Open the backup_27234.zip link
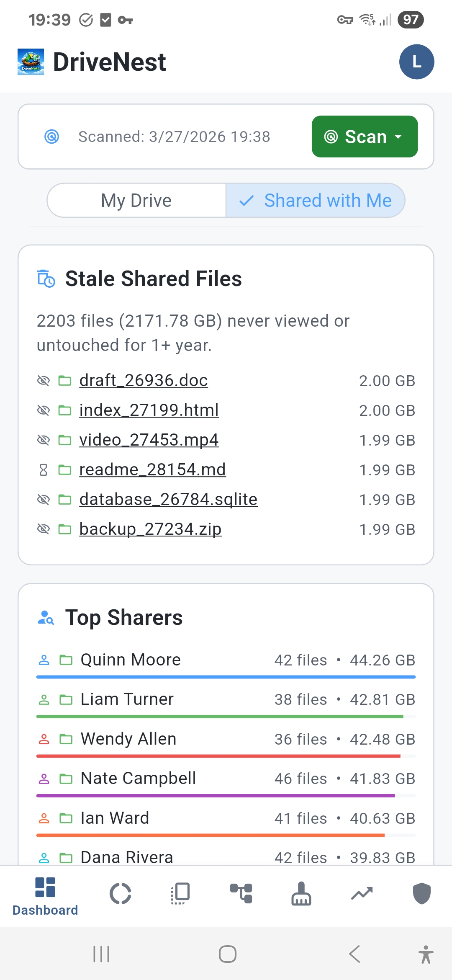 150,529
